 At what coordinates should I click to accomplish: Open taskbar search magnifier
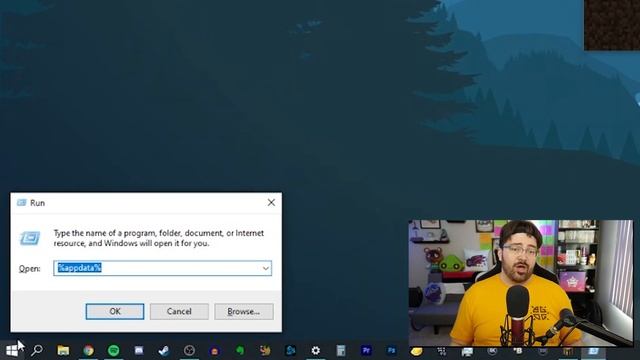37,350
